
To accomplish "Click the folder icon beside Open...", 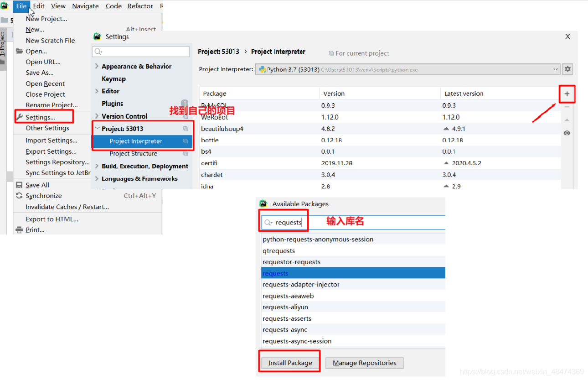I will point(19,51).
